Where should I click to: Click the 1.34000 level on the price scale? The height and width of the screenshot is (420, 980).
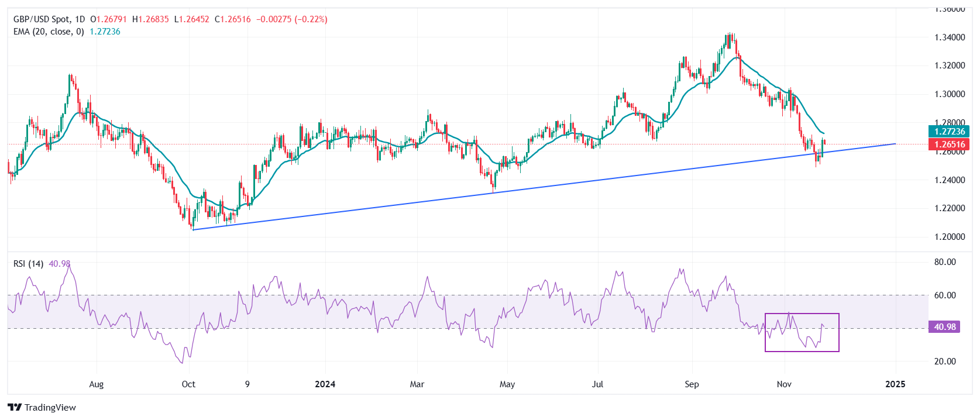(950, 37)
